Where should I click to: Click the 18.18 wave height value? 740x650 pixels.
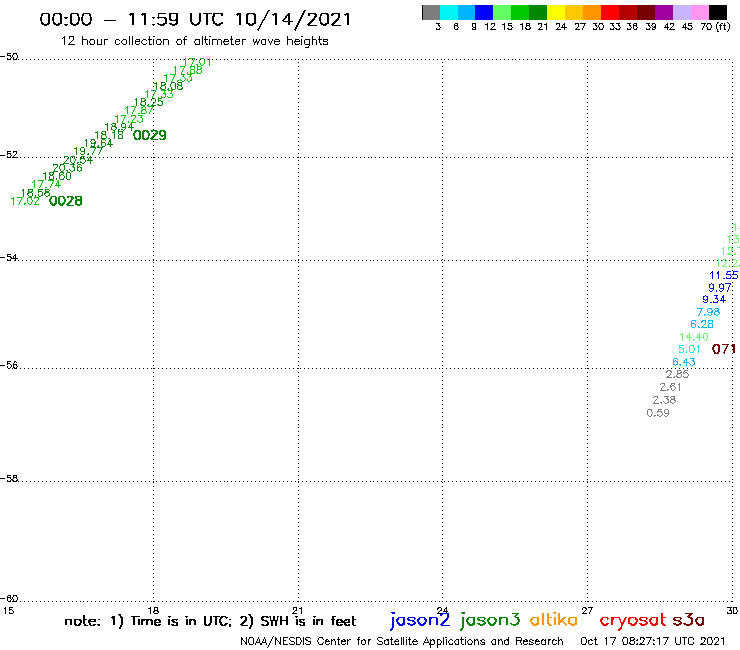pos(109,135)
